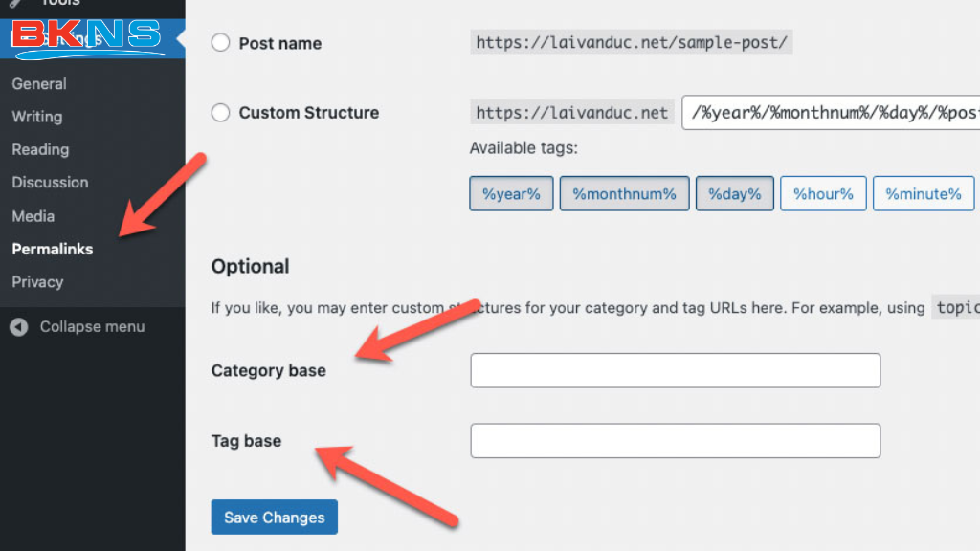This screenshot has width=980, height=551.
Task: Open the Permalinks settings item
Action: (x=53, y=250)
